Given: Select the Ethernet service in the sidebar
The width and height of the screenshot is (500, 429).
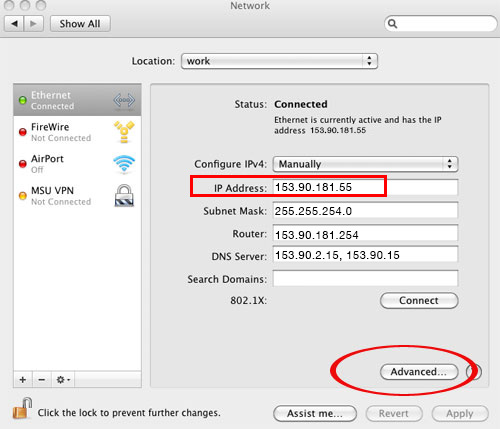Looking at the screenshot, I should [x=77, y=100].
